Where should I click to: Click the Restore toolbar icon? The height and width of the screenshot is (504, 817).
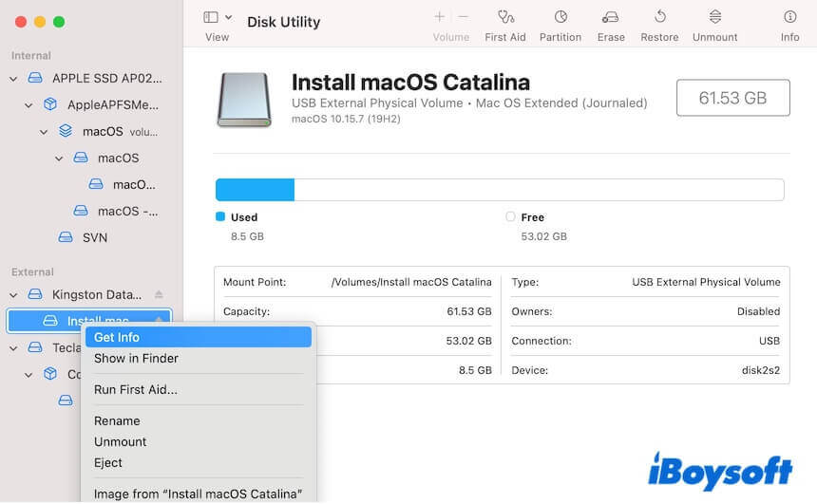coord(659,18)
